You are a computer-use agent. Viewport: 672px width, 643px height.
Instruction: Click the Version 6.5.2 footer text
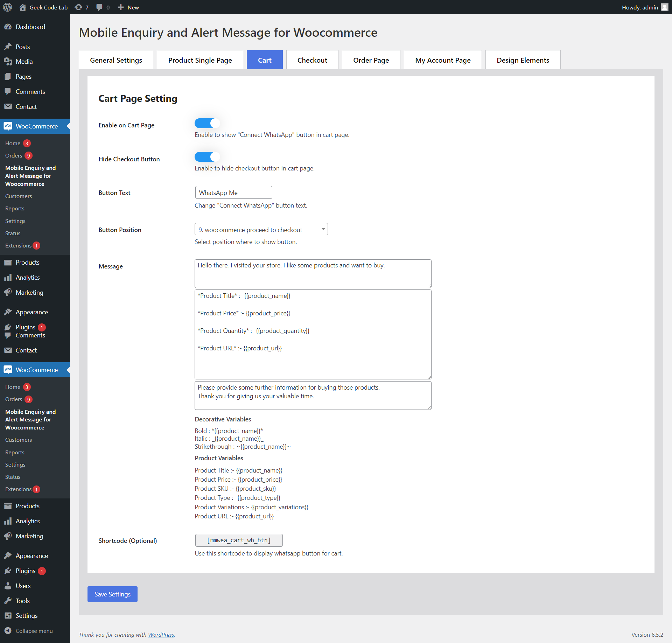[647, 635]
